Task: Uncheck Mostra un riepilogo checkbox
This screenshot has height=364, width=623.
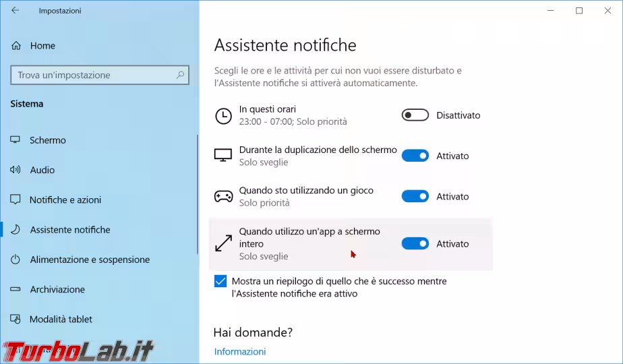Action: coord(220,281)
